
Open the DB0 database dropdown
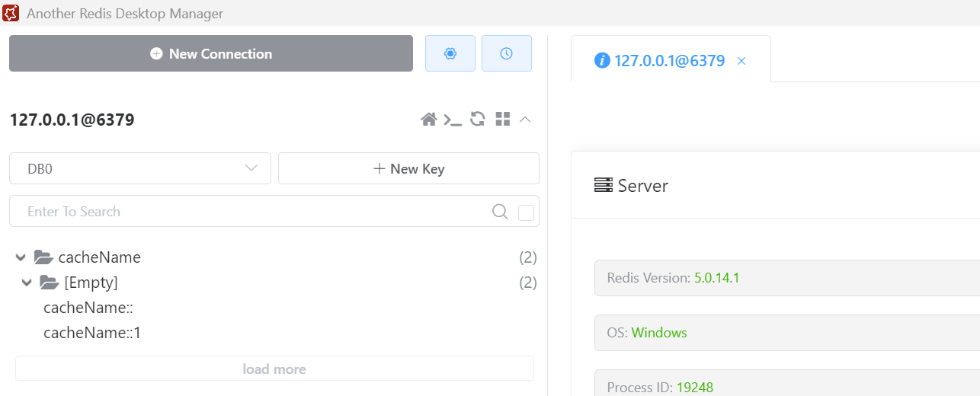click(140, 168)
